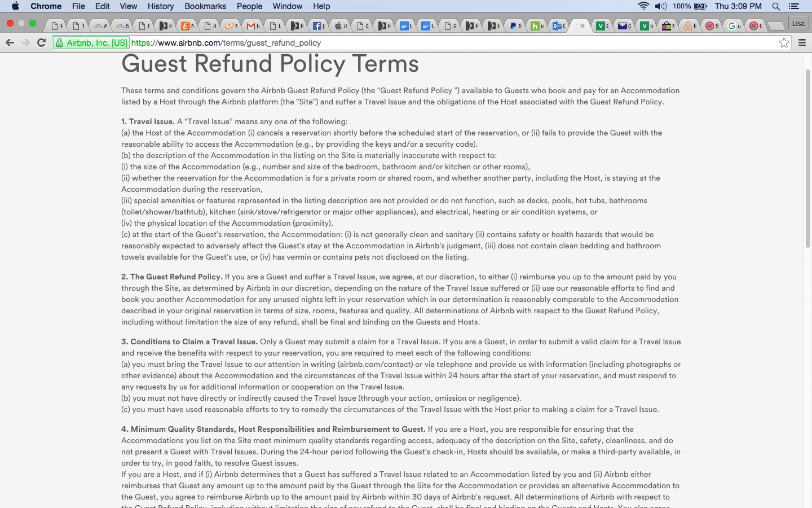The height and width of the screenshot is (508, 812).
Task: Click the Thu 3:09 PM clock
Action: coord(738,6)
